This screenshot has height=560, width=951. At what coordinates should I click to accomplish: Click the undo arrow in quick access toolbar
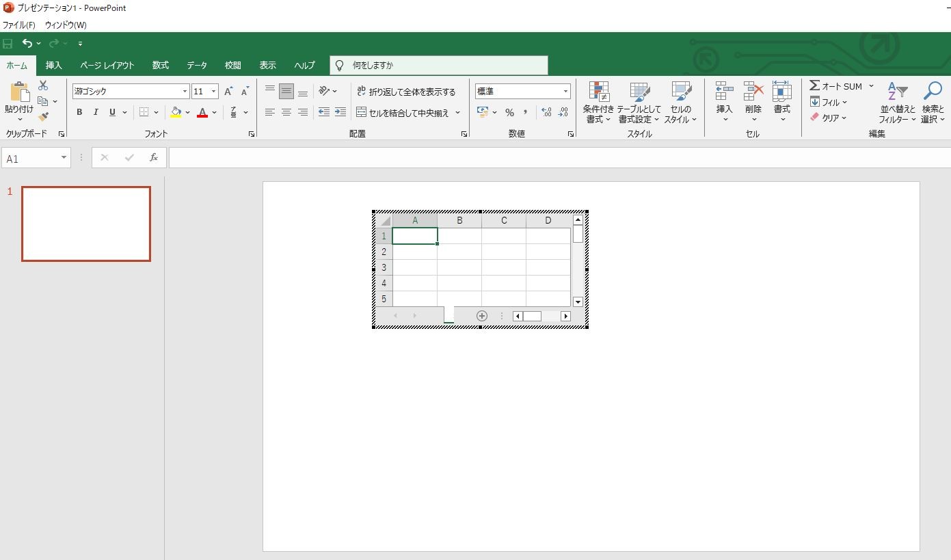pyautogui.click(x=27, y=44)
